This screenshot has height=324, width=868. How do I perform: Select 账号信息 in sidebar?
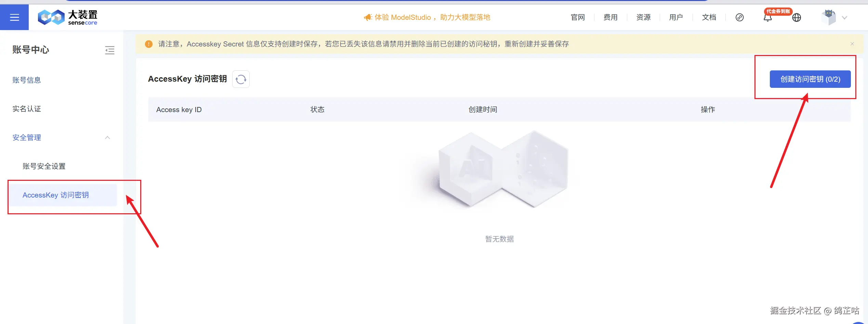point(27,80)
